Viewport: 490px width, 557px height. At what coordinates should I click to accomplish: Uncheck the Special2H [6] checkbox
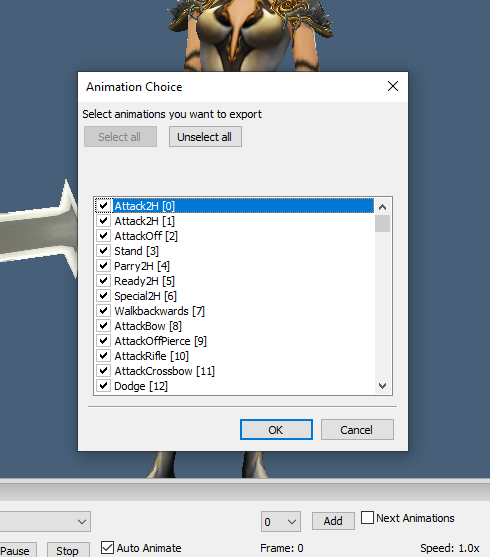[x=103, y=296]
